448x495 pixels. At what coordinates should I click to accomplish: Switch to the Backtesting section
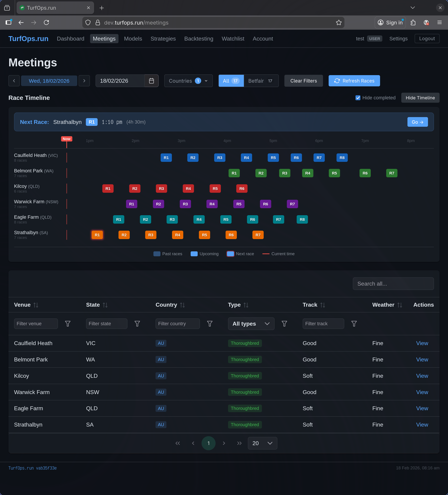(199, 39)
